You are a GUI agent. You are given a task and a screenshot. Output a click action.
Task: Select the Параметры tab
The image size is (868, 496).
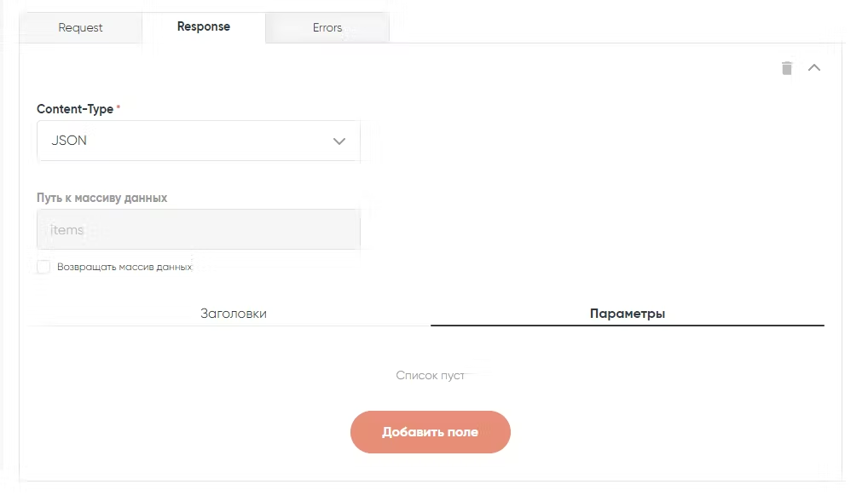[628, 314]
